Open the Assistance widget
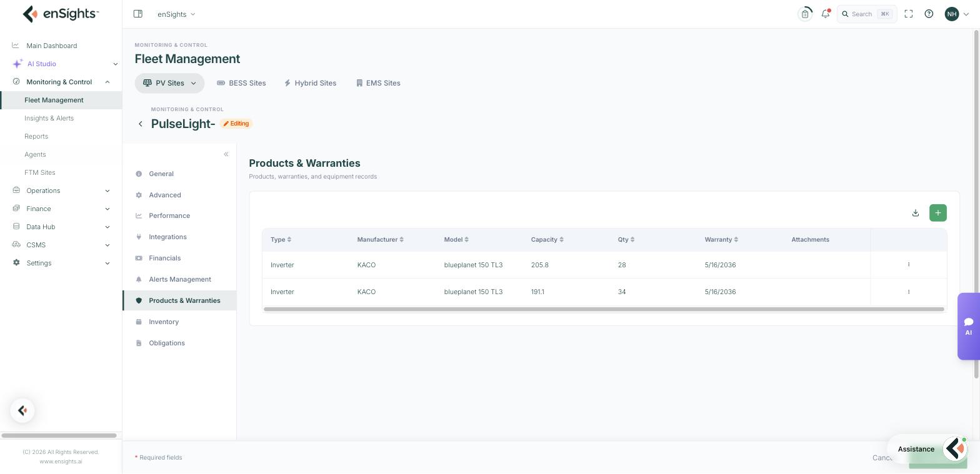Image resolution: width=980 pixels, height=474 pixels. [x=927, y=449]
